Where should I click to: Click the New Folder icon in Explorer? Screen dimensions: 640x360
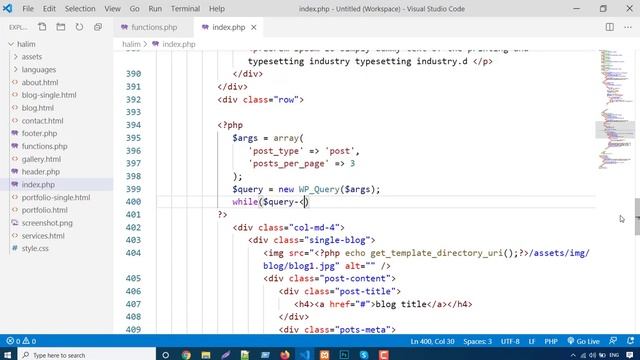tap(61, 27)
